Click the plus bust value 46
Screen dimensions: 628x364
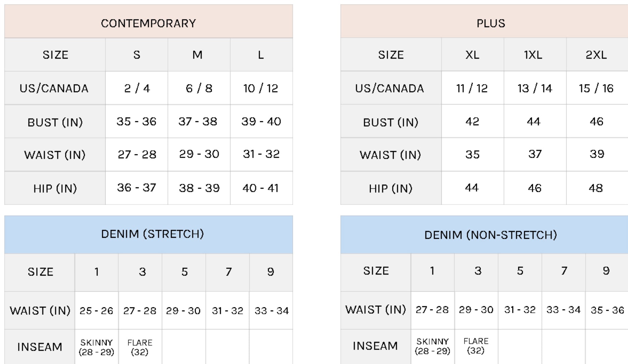tap(597, 121)
